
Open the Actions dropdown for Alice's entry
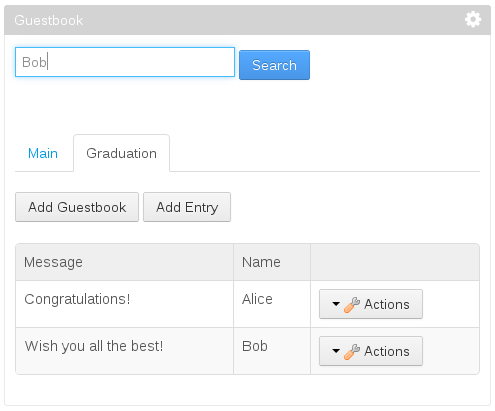coord(371,304)
